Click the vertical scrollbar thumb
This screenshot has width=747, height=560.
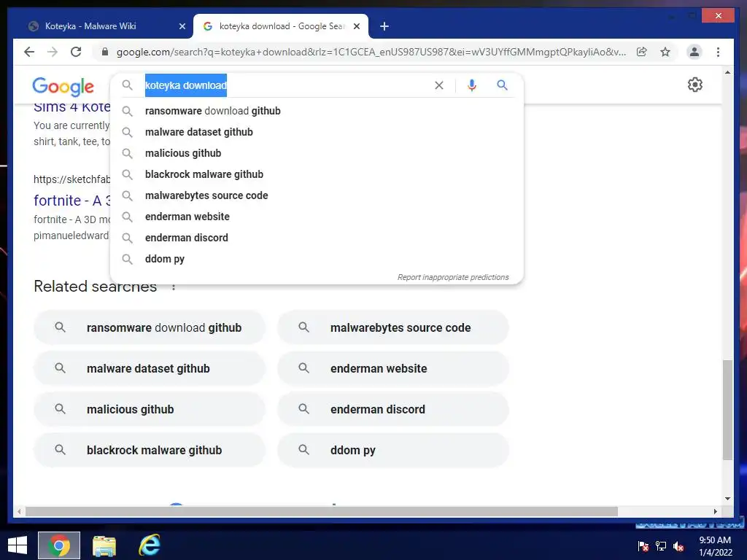pos(727,410)
